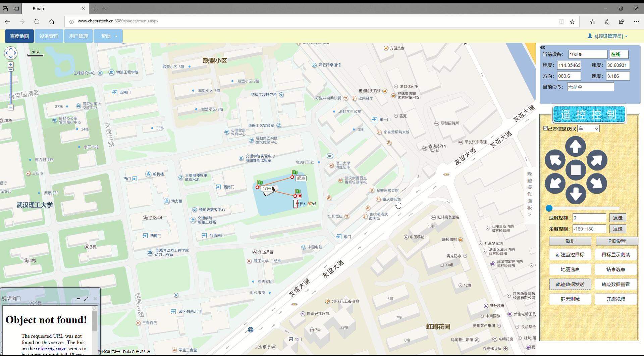This screenshot has width=644, height=356.
Task: Click the 经度 longitude field
Action: [569, 65]
